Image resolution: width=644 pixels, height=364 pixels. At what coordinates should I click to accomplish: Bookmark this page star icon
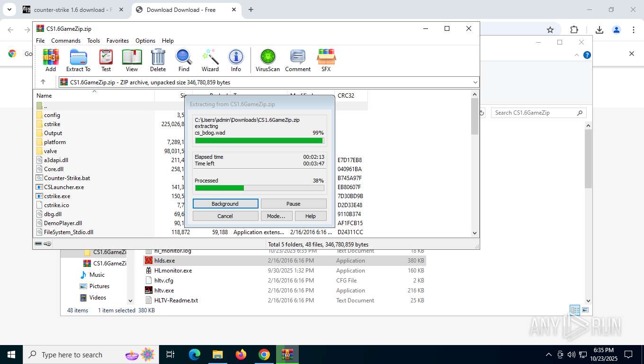point(550,29)
